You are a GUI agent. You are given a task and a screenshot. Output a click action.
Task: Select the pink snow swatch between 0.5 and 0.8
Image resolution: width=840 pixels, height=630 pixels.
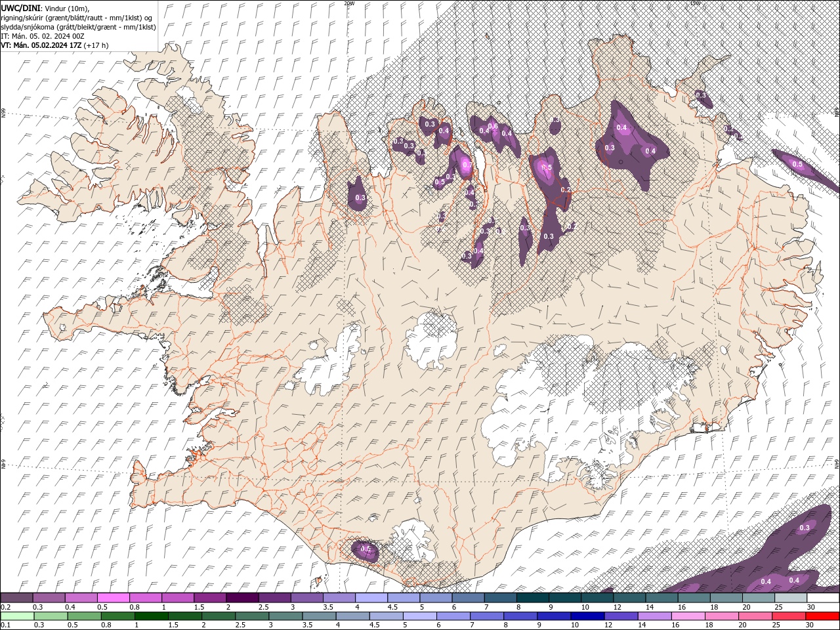coord(114,598)
